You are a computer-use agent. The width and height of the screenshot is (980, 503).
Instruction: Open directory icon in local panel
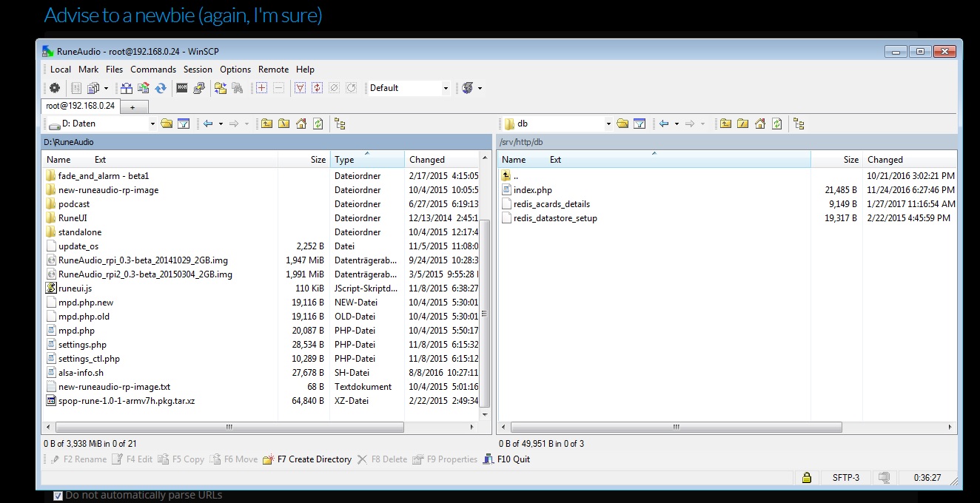point(167,124)
